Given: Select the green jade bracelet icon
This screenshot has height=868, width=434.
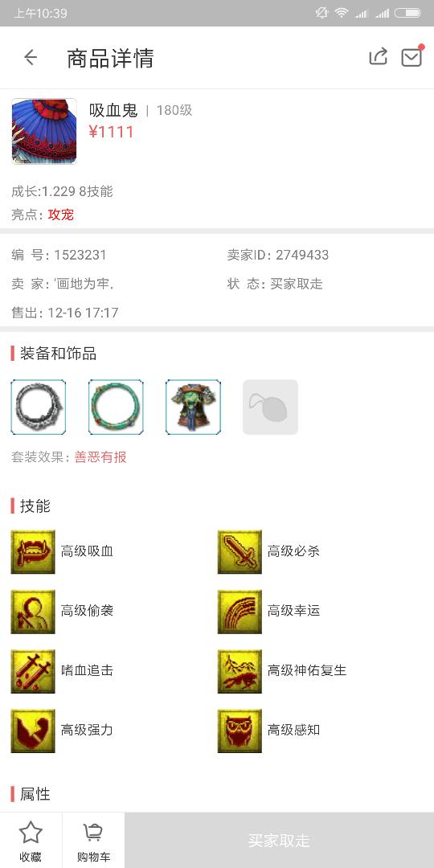Looking at the screenshot, I should click(116, 407).
